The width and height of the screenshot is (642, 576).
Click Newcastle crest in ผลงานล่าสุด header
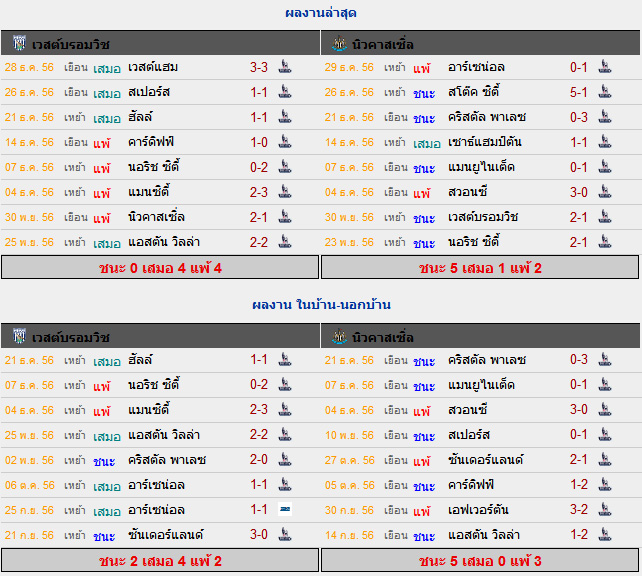(x=339, y=43)
